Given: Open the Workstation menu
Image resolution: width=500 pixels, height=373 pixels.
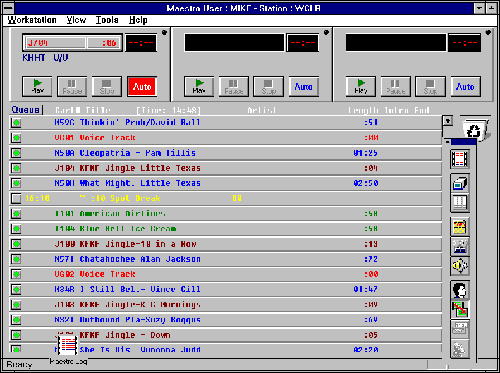Looking at the screenshot, I should tap(32, 20).
